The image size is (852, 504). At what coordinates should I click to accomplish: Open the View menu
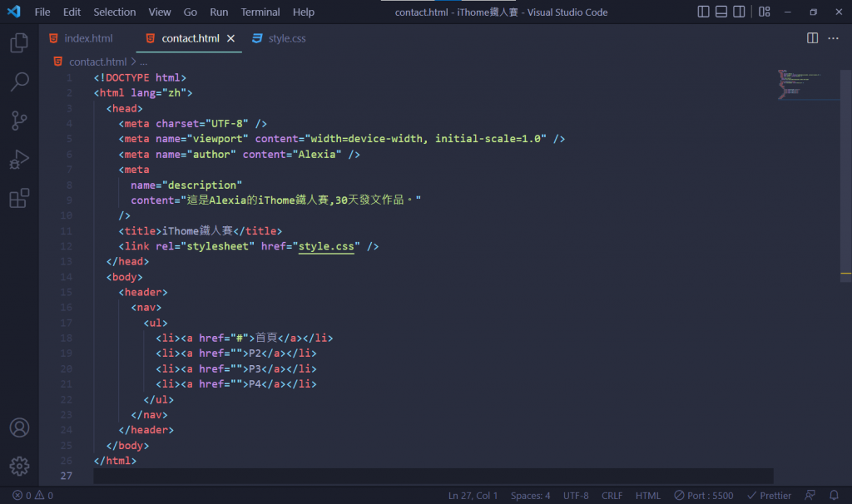160,12
